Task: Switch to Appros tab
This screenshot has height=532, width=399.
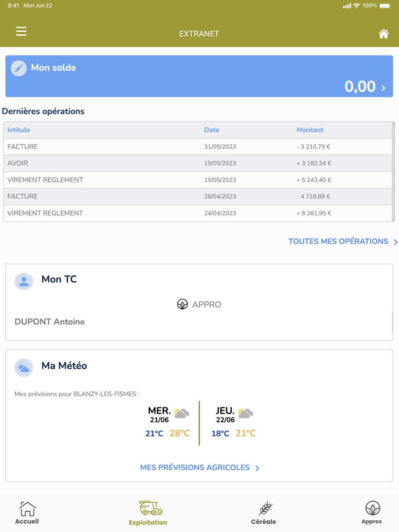Action: (372, 513)
